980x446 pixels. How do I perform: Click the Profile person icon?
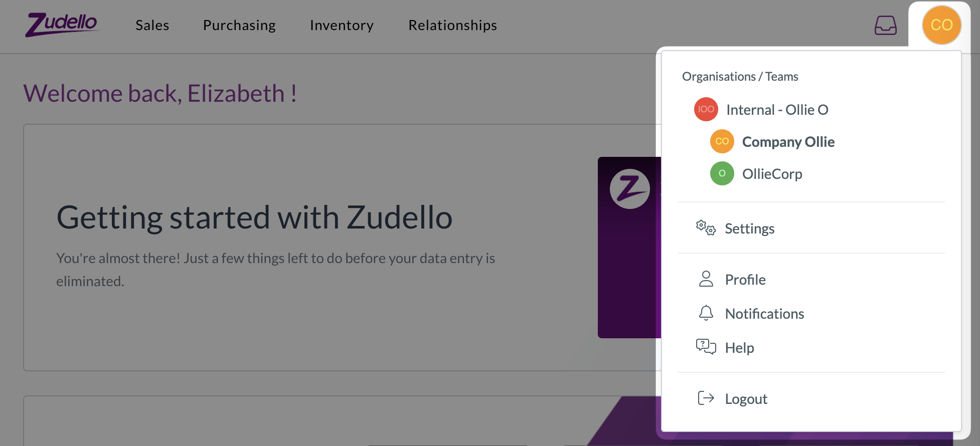pyautogui.click(x=706, y=279)
